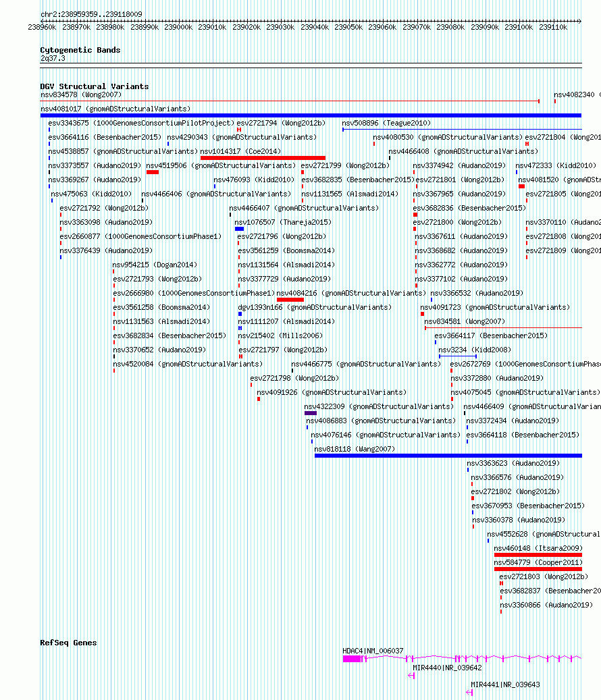Open nsv3363623 (Audano2019) label

pos(513,463)
